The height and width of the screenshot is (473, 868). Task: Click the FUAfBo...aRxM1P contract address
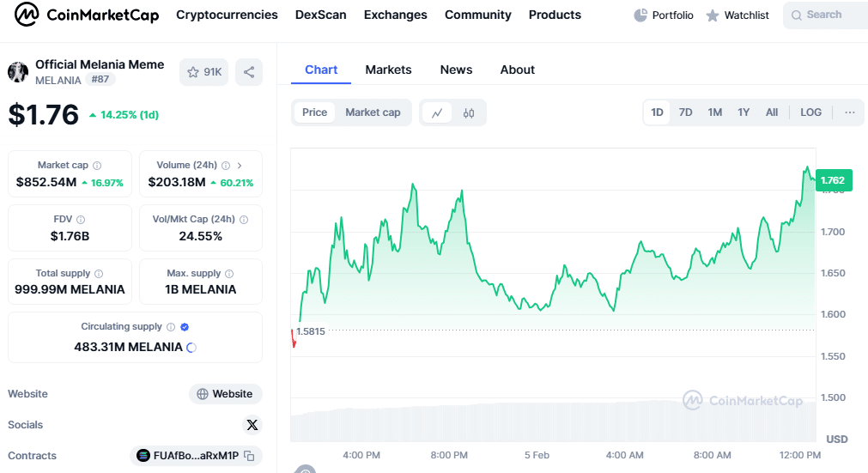[x=196, y=456]
